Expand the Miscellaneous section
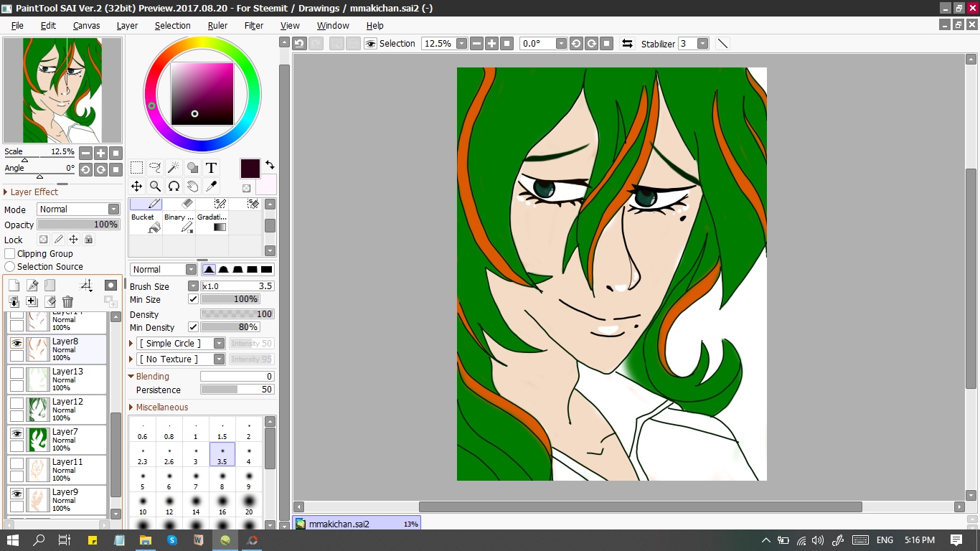This screenshot has height=551, width=980. (158, 407)
